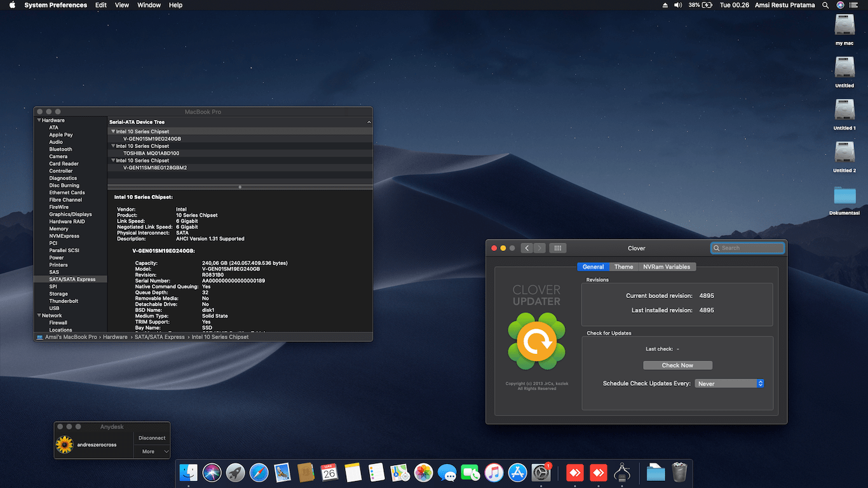Open the View menu in the menu bar

122,5
